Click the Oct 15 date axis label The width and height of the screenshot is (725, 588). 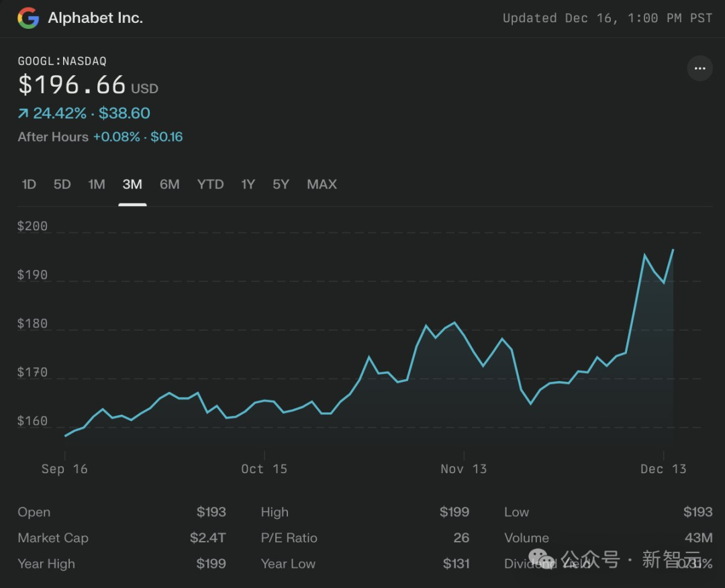tap(264, 469)
